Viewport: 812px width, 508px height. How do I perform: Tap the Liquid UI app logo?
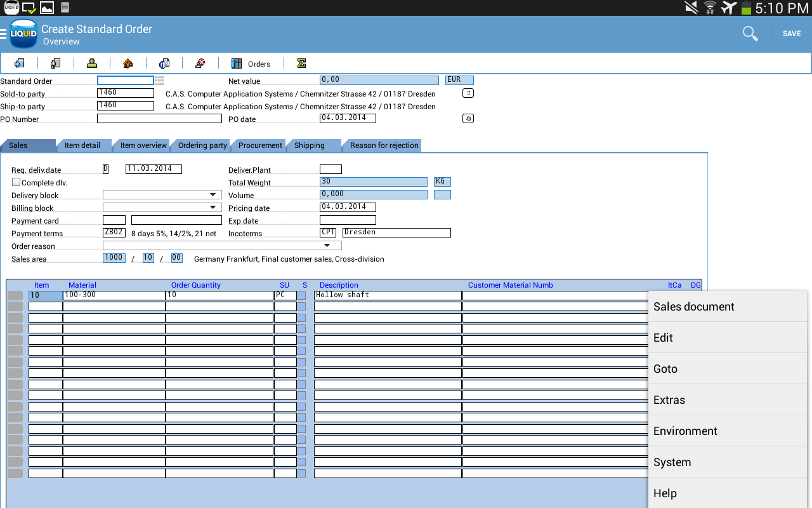23,34
